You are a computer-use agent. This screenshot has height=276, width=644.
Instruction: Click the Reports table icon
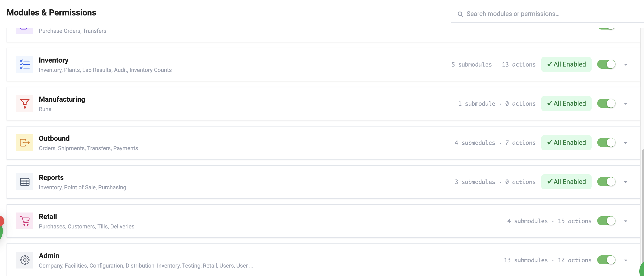click(x=25, y=182)
